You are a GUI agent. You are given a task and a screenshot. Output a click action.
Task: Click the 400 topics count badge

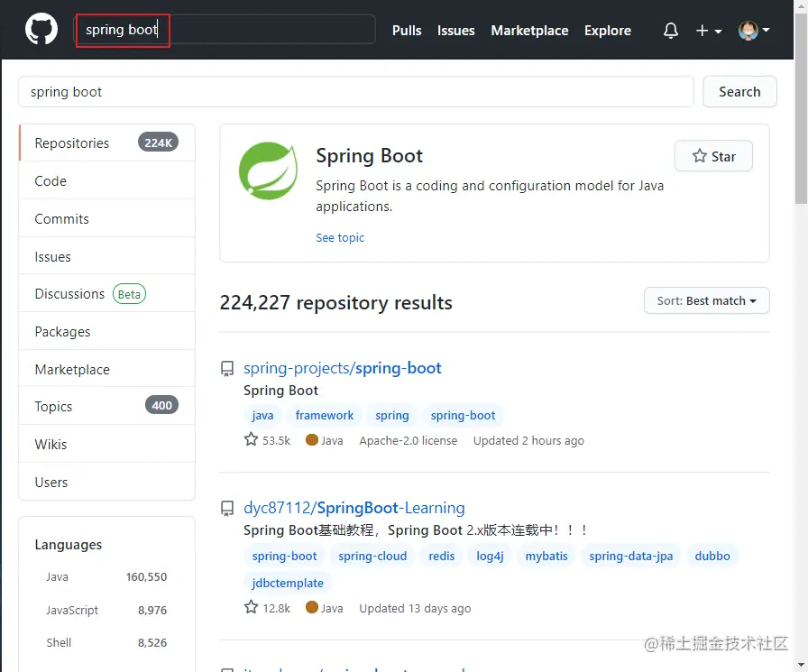[161, 406]
